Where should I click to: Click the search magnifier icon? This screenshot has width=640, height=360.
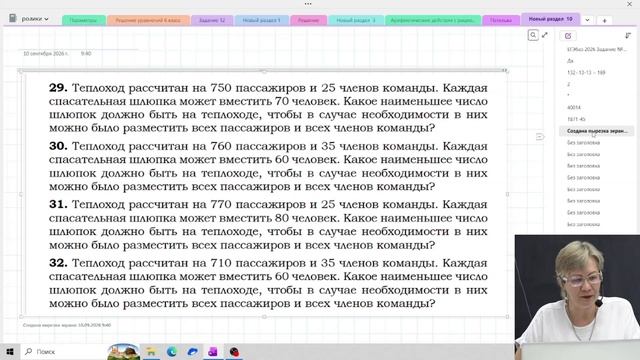[533, 36]
